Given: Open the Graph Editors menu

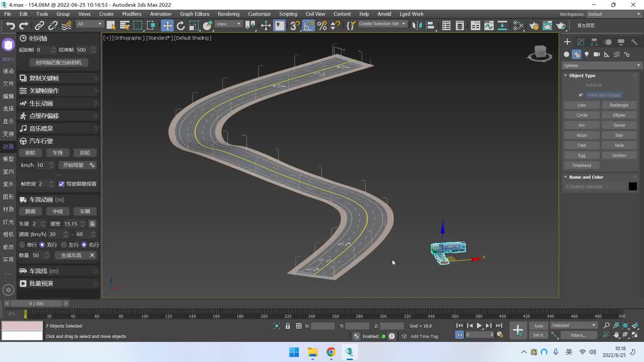Looking at the screenshot, I should point(194,14).
